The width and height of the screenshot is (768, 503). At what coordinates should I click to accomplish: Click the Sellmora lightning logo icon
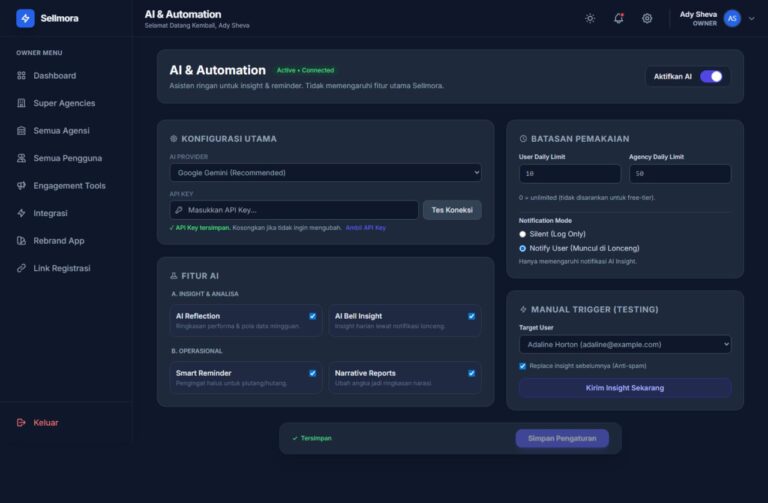[x=25, y=18]
